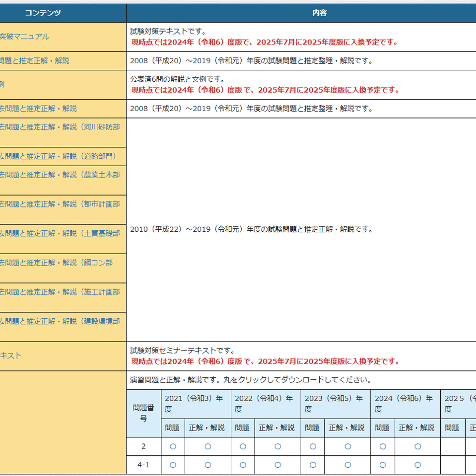476x476 pixels.
Task: Open the 農業土木部 past questions link
Action: pyautogui.click(x=60, y=175)
